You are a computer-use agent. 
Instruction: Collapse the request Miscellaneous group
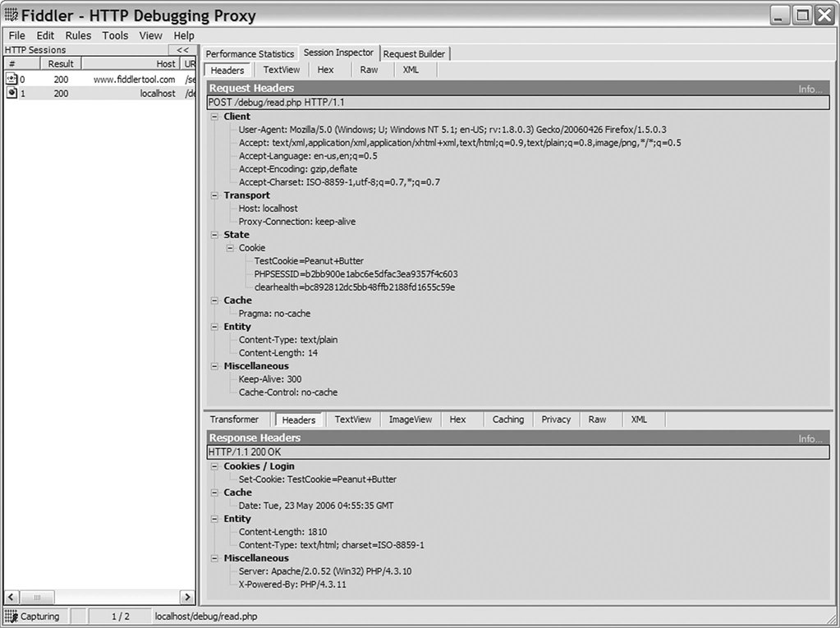(214, 366)
